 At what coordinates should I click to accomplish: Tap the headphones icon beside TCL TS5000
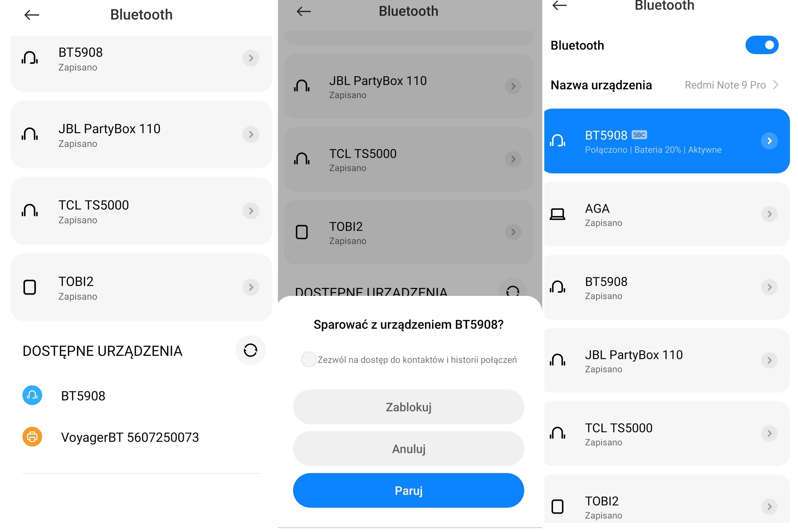point(29,210)
